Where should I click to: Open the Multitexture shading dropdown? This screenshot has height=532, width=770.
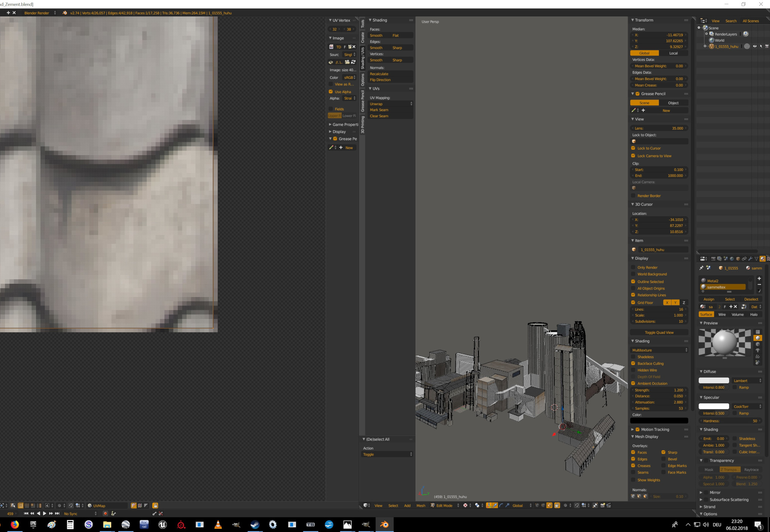(x=659, y=350)
